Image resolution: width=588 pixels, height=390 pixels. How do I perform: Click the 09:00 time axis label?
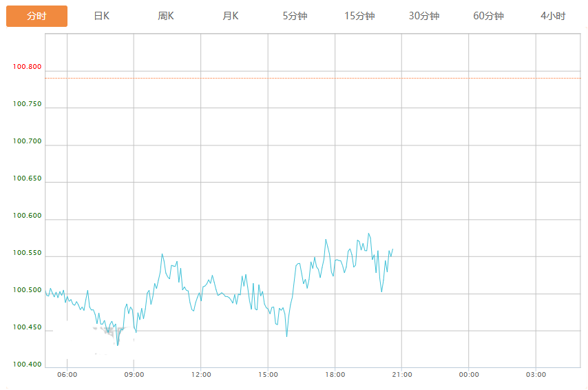pyautogui.click(x=134, y=375)
